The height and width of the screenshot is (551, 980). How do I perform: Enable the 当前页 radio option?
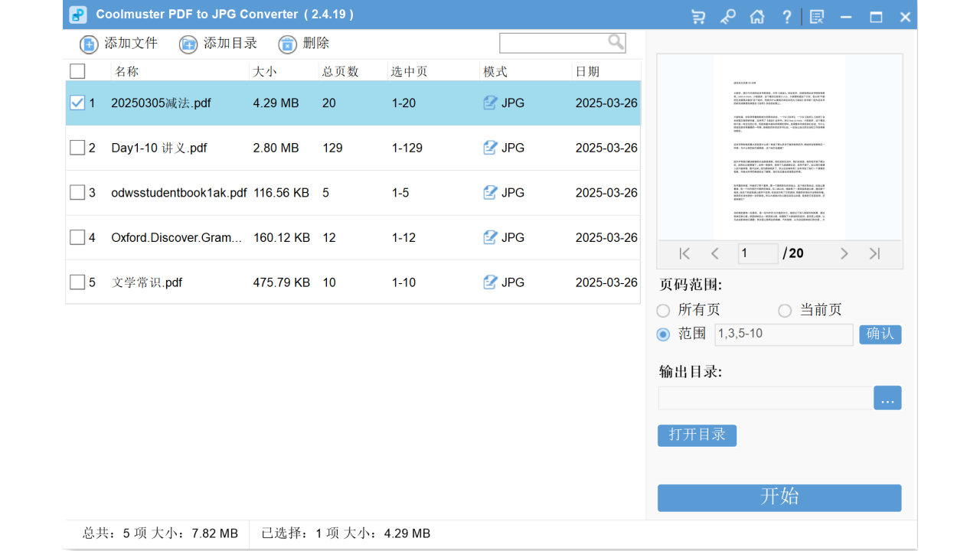click(x=785, y=311)
